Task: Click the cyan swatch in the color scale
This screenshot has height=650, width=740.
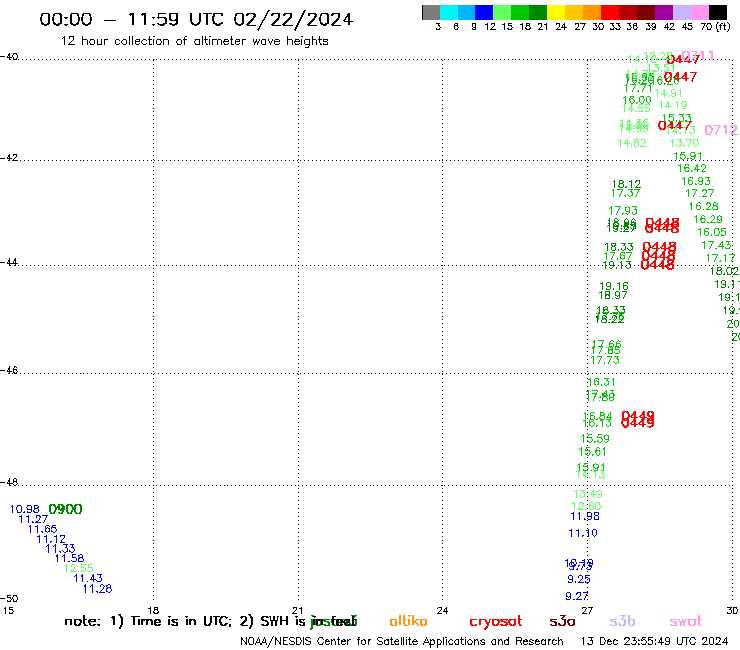Action: [x=449, y=12]
